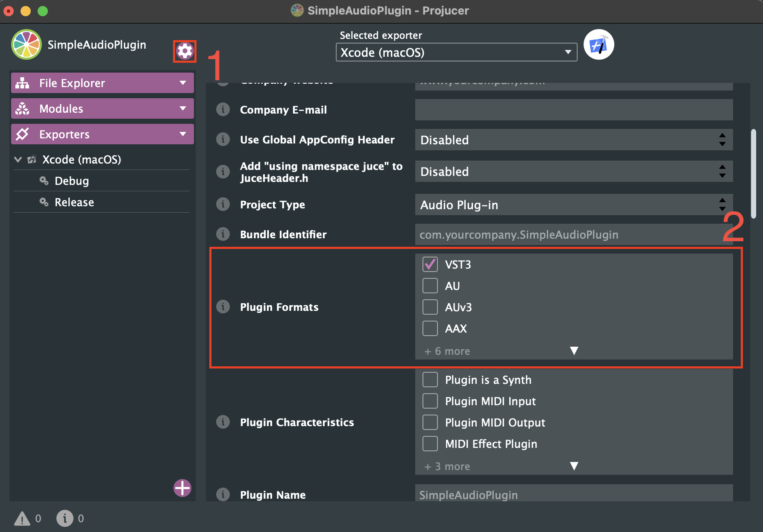This screenshot has height=532, width=763.
Task: Click the Modules cubes icon
Action: (x=22, y=108)
